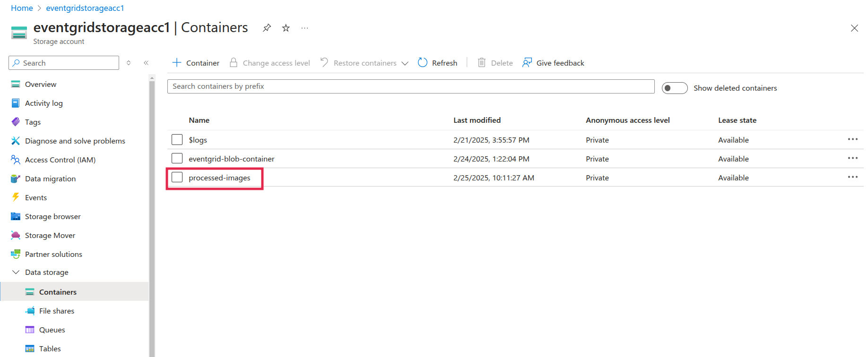The image size is (868, 357).
Task: Select the processed-images checkbox
Action: click(177, 178)
